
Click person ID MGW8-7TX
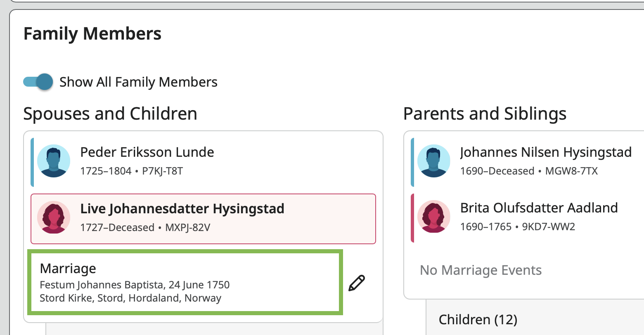pos(571,171)
